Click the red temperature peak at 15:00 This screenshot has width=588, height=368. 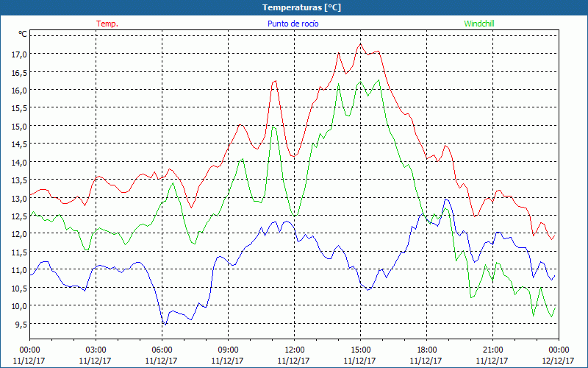360,44
